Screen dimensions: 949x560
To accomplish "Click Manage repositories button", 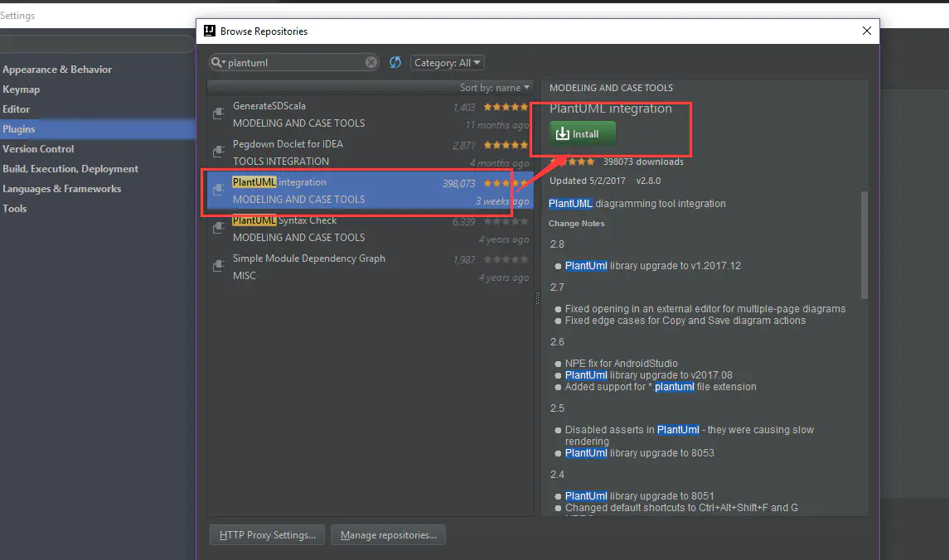I will [388, 535].
